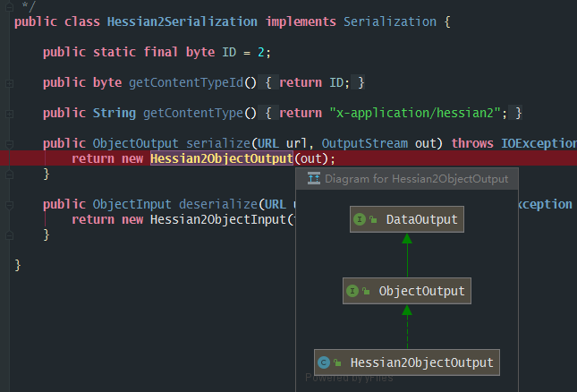This screenshot has width=577, height=392.
Task: Click the highlighted Hessian2ObjectOutput constructor call
Action: (221, 158)
